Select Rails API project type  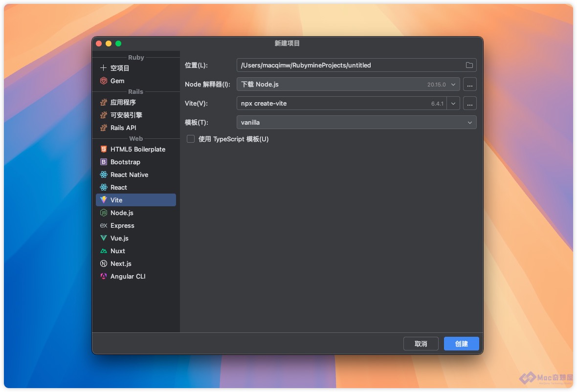coord(136,128)
